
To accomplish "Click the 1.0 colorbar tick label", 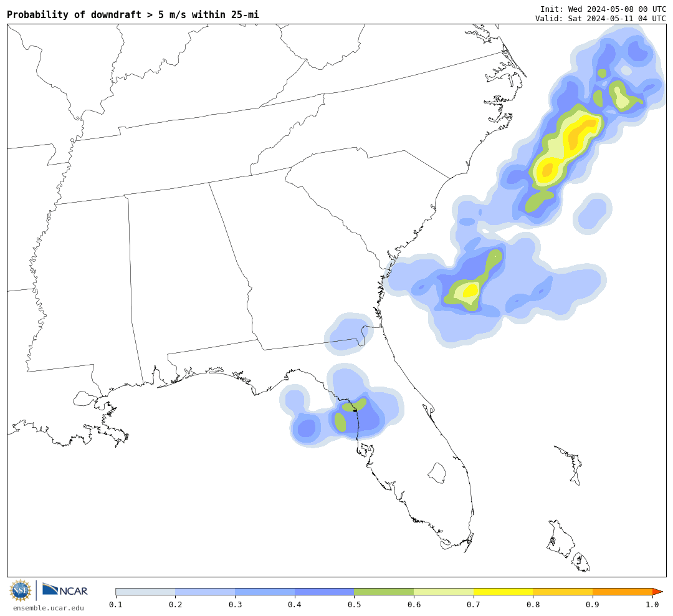I will pyautogui.click(x=652, y=605).
